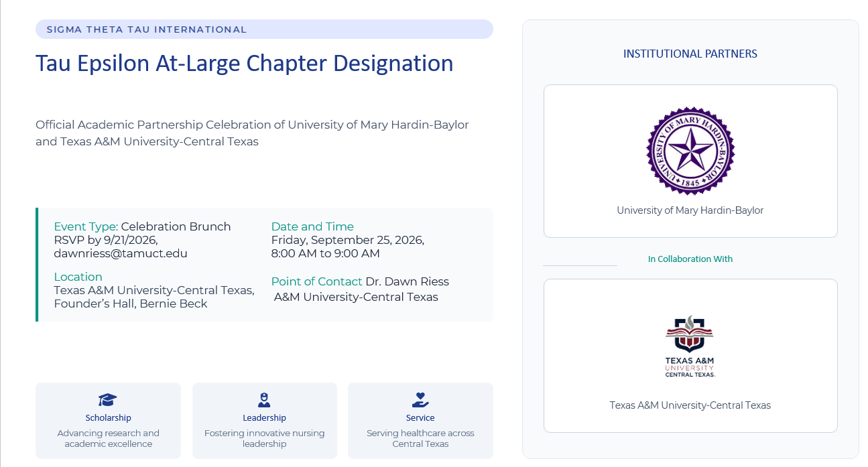This screenshot has width=868, height=467.
Task: Click the Founder's Hall, Bernie Beck text
Action: click(131, 304)
